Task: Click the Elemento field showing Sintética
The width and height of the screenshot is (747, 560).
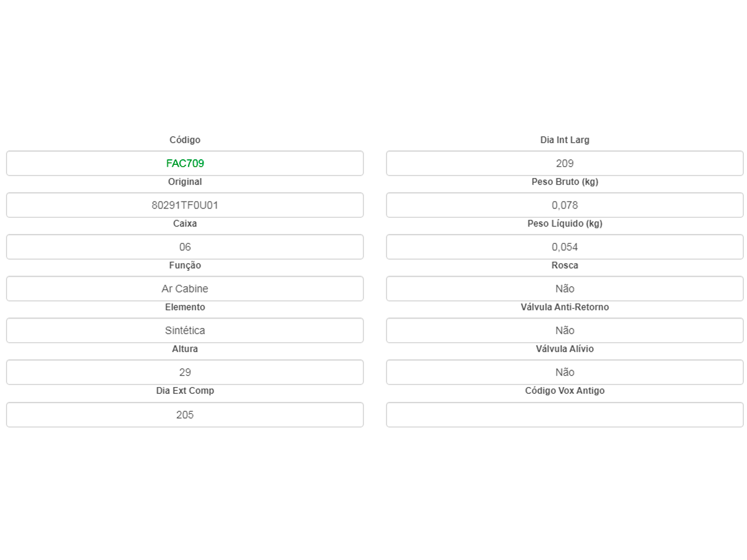Action: [185, 330]
